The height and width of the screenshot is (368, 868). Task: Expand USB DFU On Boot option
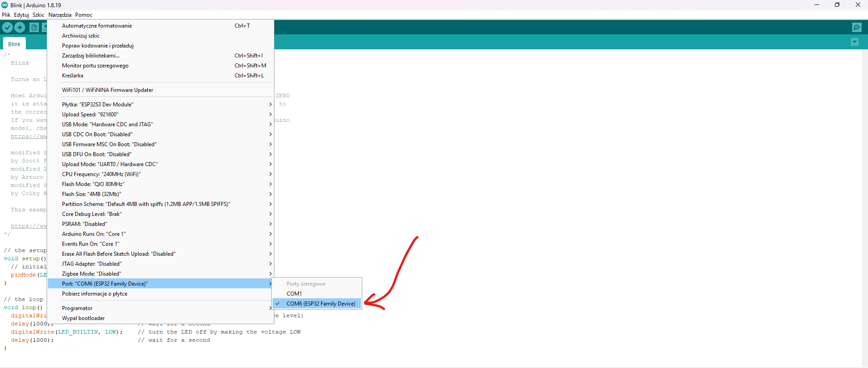coord(161,154)
